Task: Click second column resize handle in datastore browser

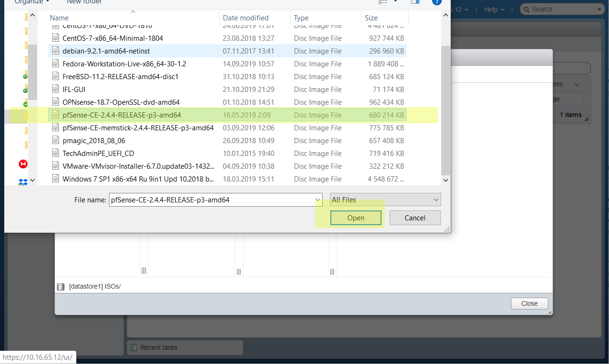Action: click(x=239, y=271)
